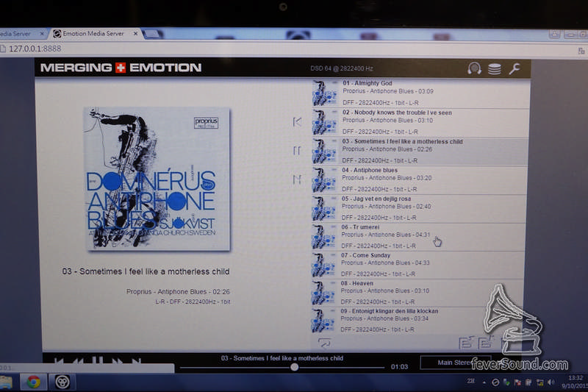The width and height of the screenshot is (588, 392).
Task: Open a new browser tab
Action: click(x=152, y=34)
